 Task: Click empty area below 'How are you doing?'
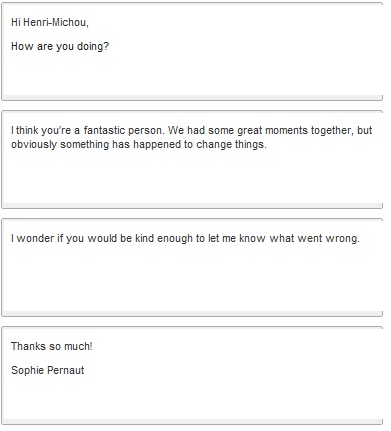[192, 75]
